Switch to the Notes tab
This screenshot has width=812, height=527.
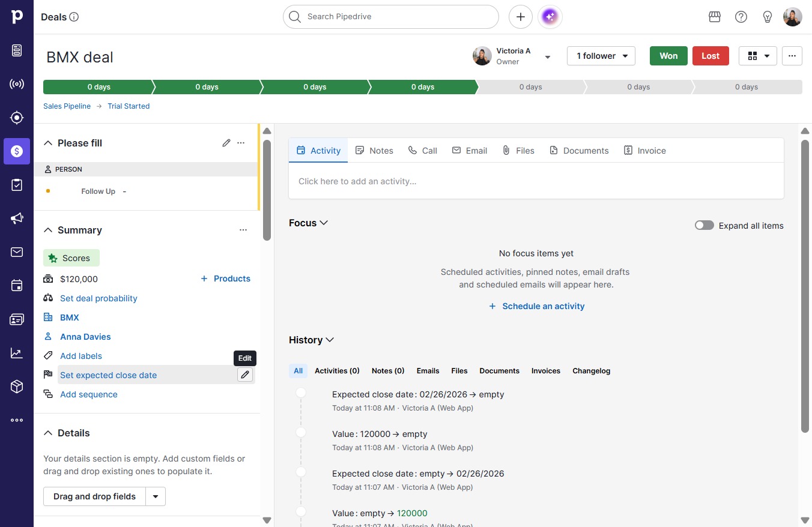[374, 151]
